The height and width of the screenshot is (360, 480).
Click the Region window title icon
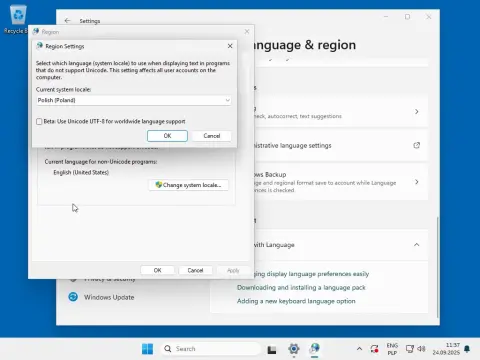click(36, 32)
